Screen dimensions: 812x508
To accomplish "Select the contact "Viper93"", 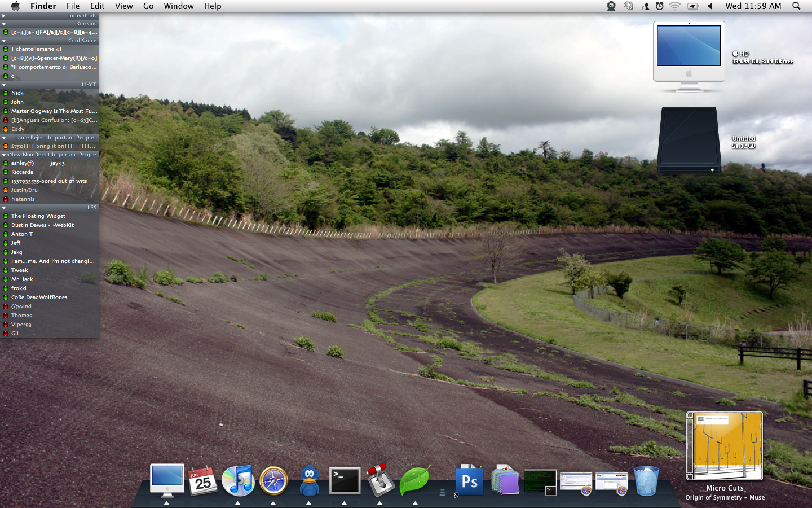I will [50, 325].
